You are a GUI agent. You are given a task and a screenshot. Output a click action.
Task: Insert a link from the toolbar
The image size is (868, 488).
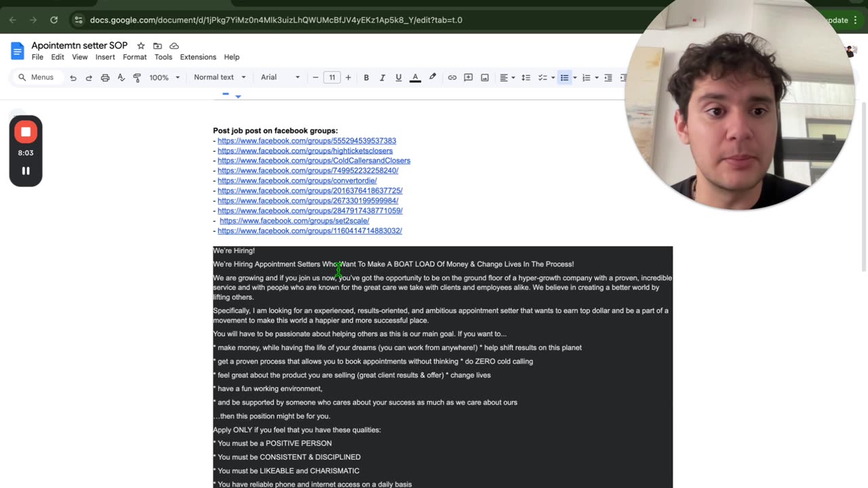click(452, 77)
